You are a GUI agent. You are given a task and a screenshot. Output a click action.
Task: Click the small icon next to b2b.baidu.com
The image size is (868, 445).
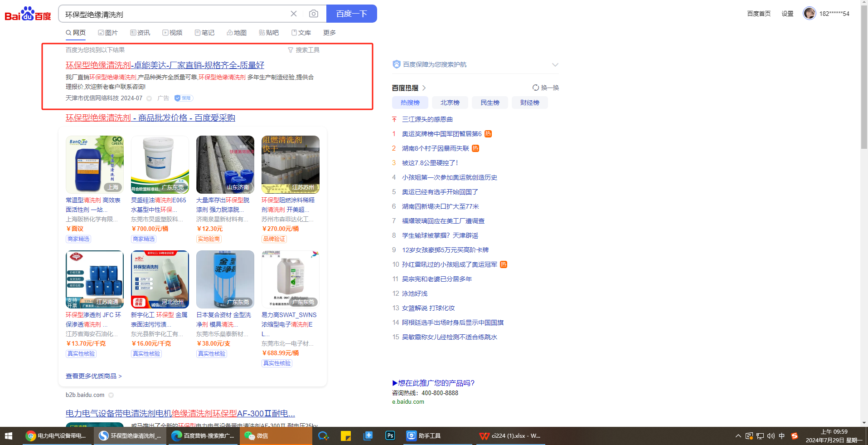pos(111,395)
